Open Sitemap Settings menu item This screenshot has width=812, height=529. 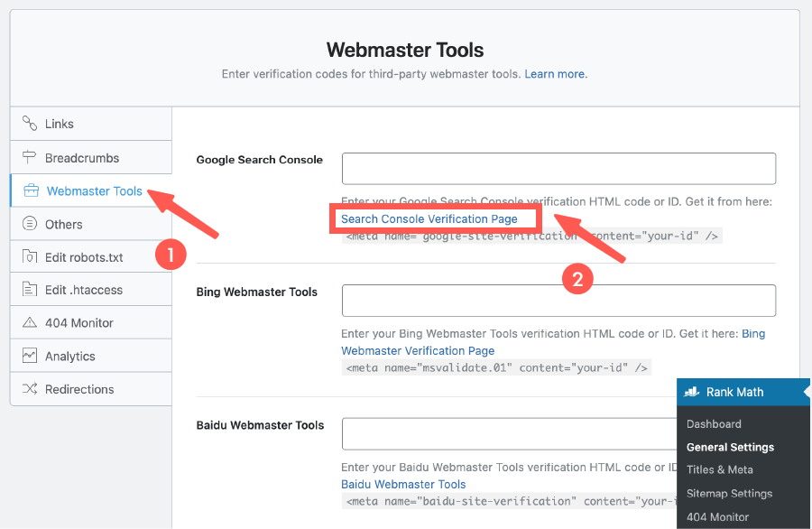tap(729, 493)
